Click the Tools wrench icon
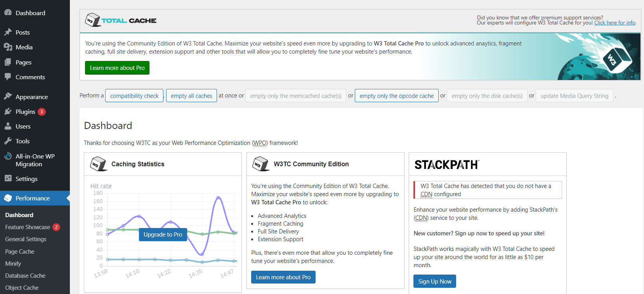This screenshot has width=644, height=294. pos(8,141)
